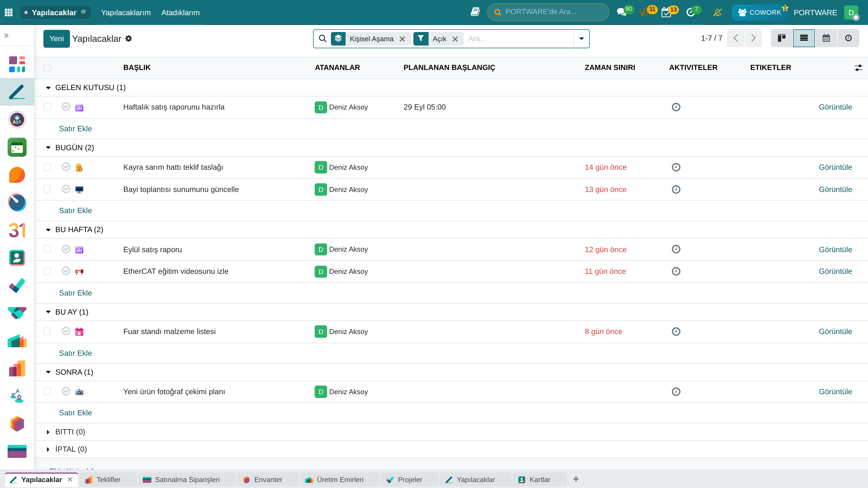Remove the Açık filter
The image size is (868, 488).
click(455, 39)
